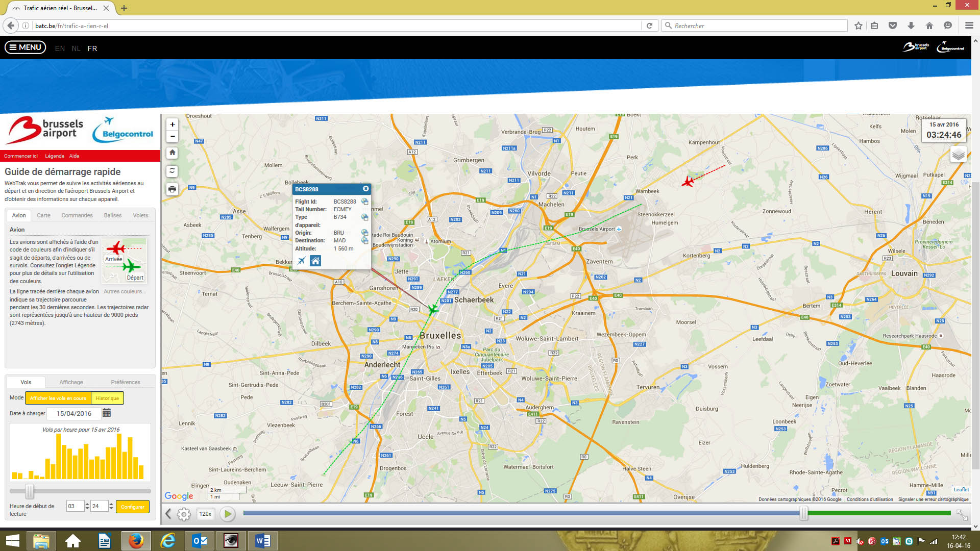Select the red arriving plane near Wambeek
The image size is (980, 551).
[688, 181]
